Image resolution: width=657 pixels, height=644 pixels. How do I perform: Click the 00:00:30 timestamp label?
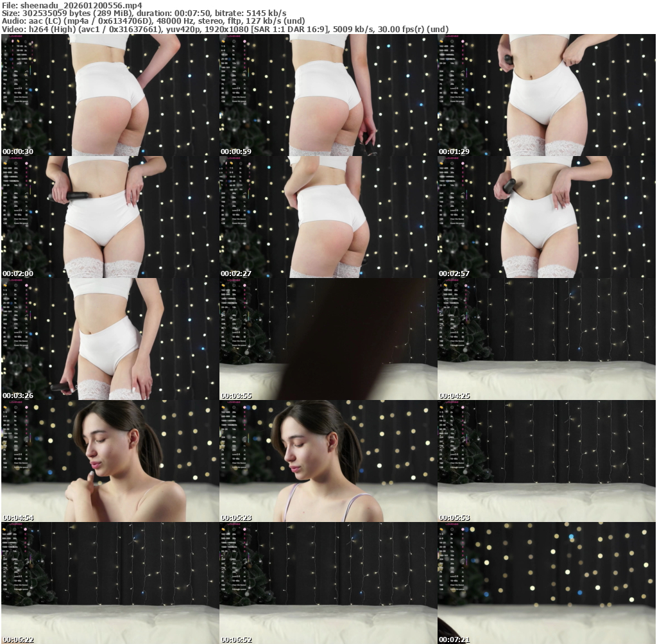tap(18, 152)
